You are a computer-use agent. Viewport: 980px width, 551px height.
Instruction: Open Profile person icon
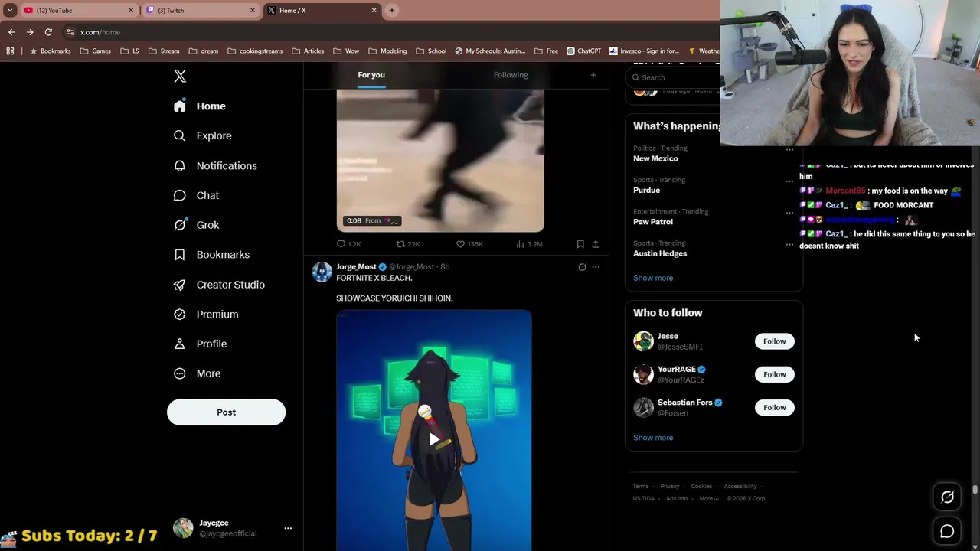click(180, 344)
